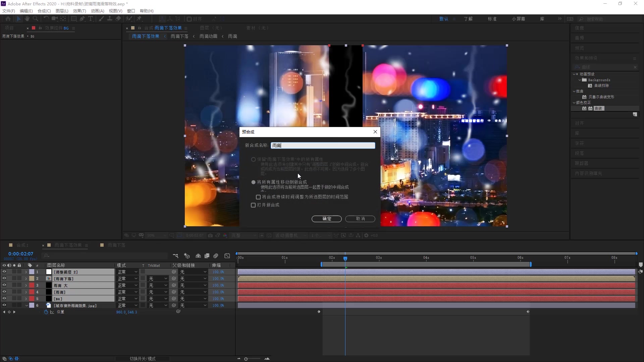
Task: Select the Hand tool
Action: tap(27, 19)
